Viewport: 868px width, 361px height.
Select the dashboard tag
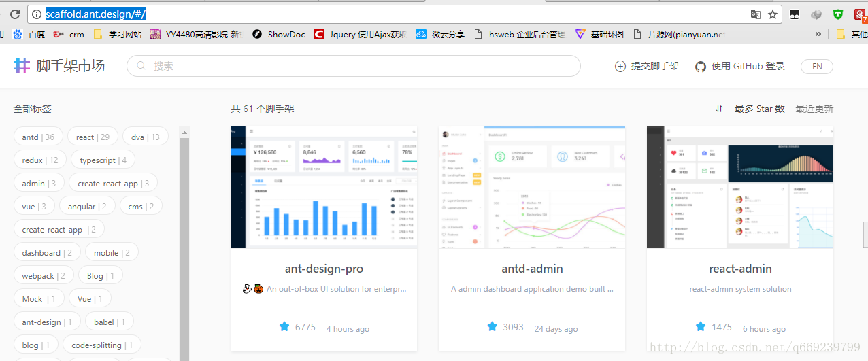47,252
